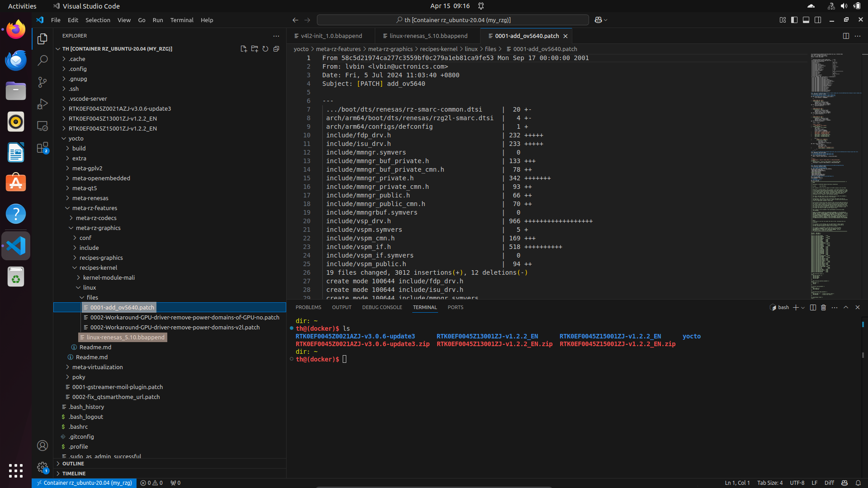Open the Explorer view in activity bar
868x488 pixels.
pos(42,39)
